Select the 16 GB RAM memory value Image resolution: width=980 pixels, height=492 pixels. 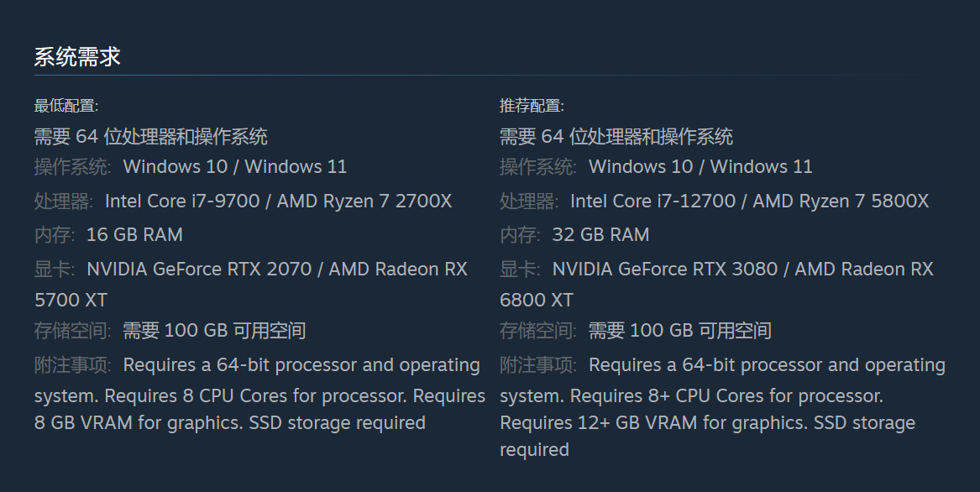[x=134, y=235]
